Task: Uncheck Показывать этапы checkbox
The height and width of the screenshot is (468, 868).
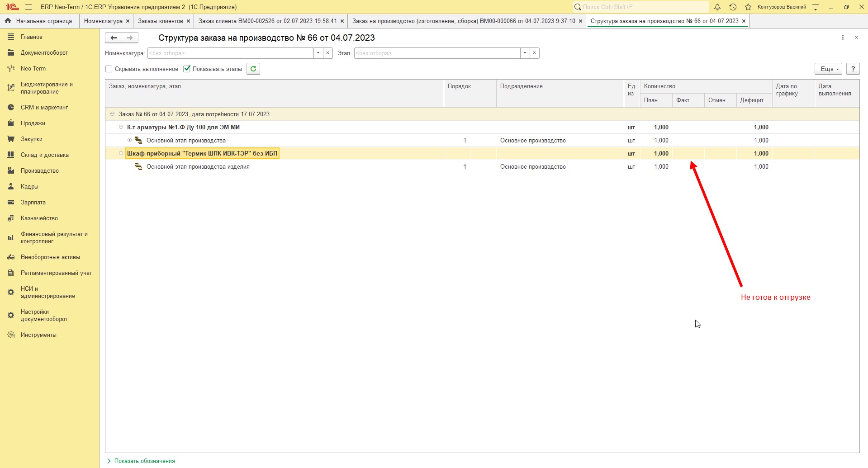Action: point(187,69)
